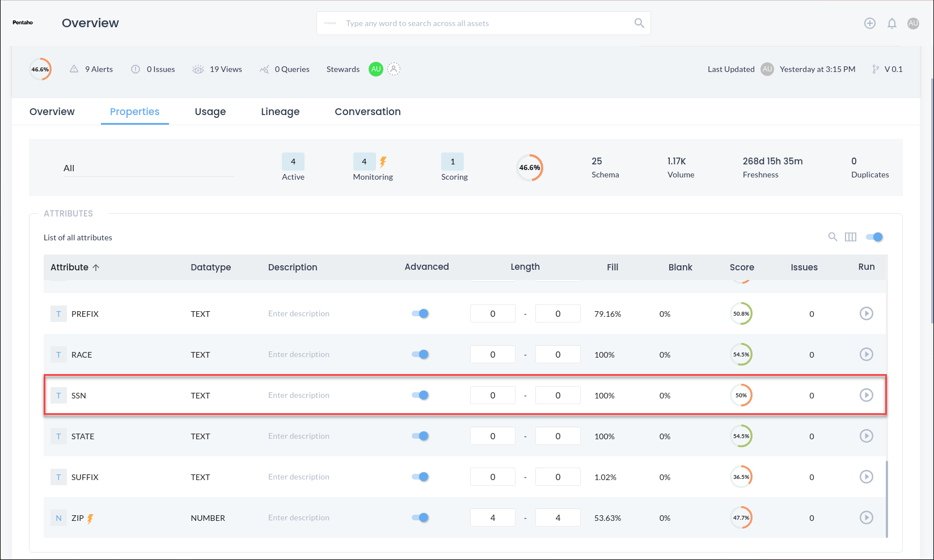Toggle the Advanced switch for PREFIX

coord(420,313)
